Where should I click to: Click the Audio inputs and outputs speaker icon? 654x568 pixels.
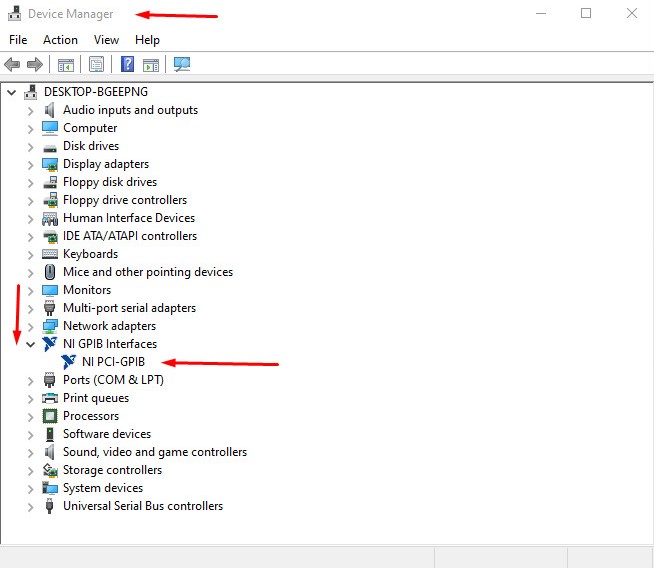click(50, 110)
